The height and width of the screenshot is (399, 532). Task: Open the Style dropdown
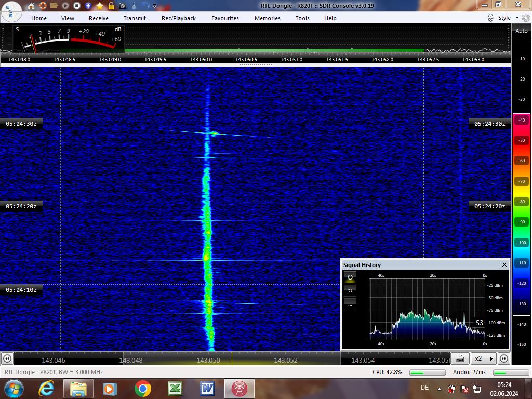508,18
